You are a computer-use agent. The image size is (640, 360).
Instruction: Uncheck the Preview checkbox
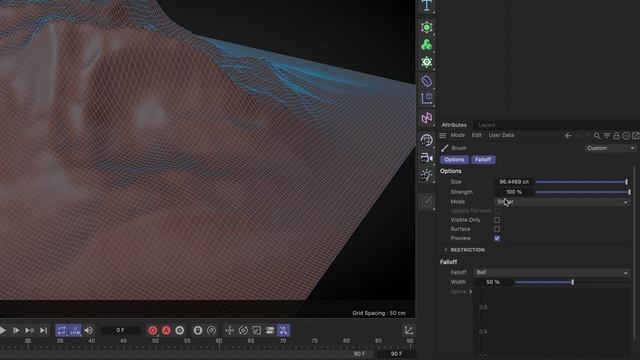tap(497, 238)
